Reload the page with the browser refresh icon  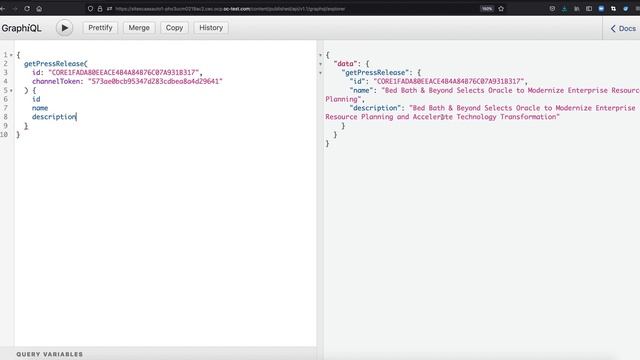click(x=27, y=9)
